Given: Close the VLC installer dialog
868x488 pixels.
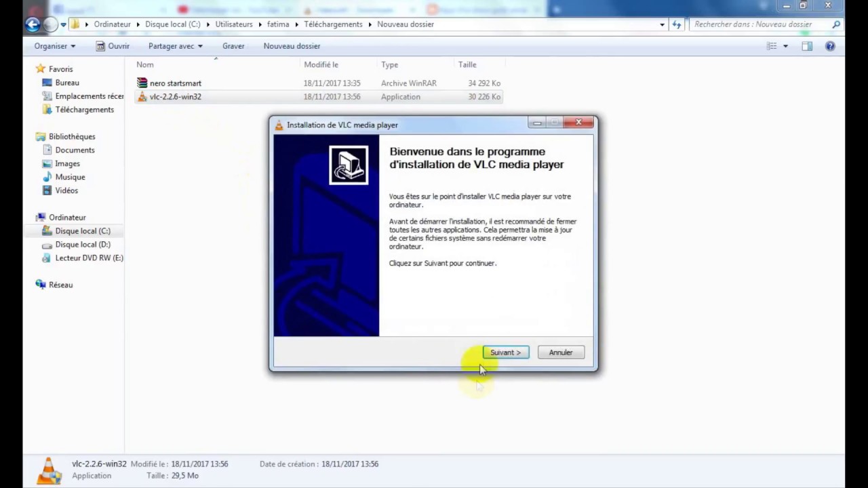Looking at the screenshot, I should pos(579,123).
